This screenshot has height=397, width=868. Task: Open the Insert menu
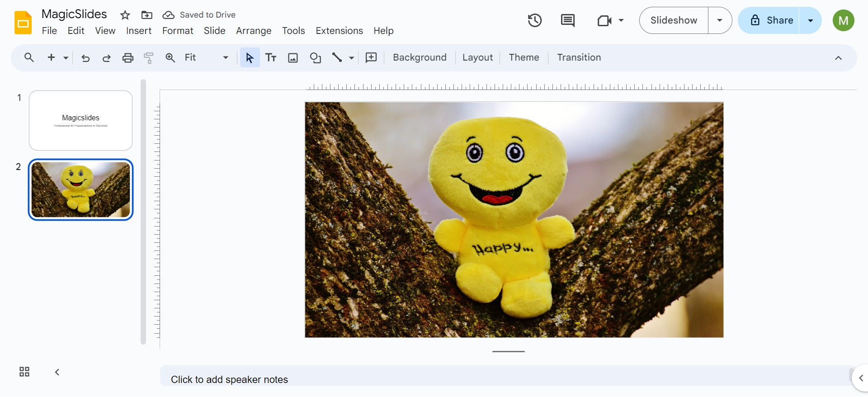(x=138, y=31)
